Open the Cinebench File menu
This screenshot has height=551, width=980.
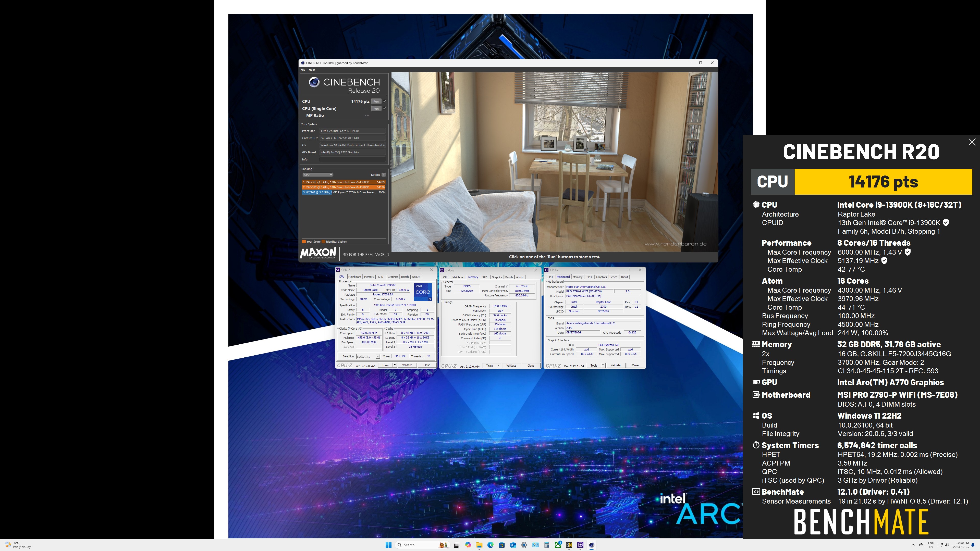(303, 70)
